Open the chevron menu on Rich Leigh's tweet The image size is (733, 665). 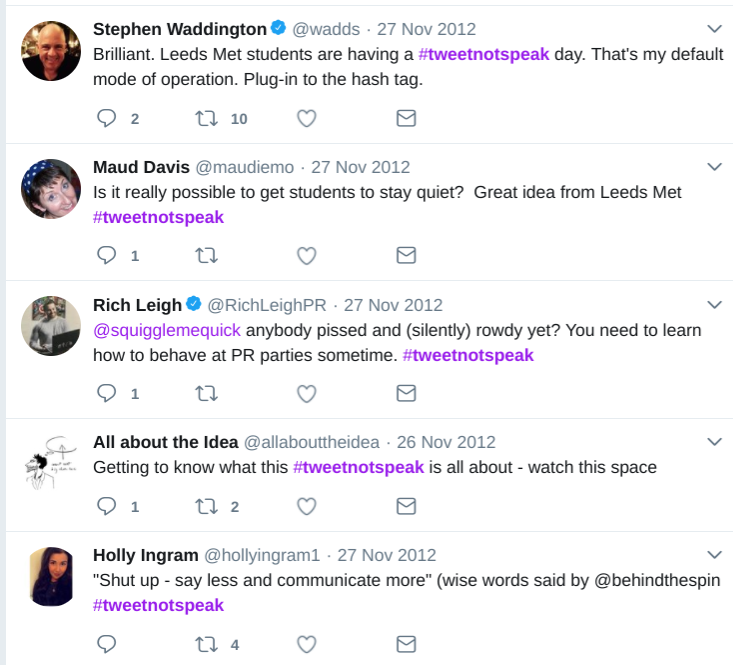pos(714,304)
